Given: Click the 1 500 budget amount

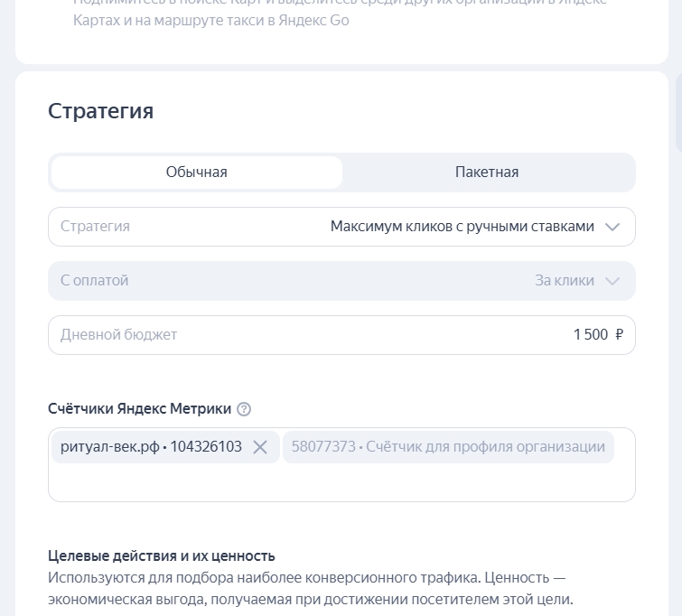Looking at the screenshot, I should (591, 335).
